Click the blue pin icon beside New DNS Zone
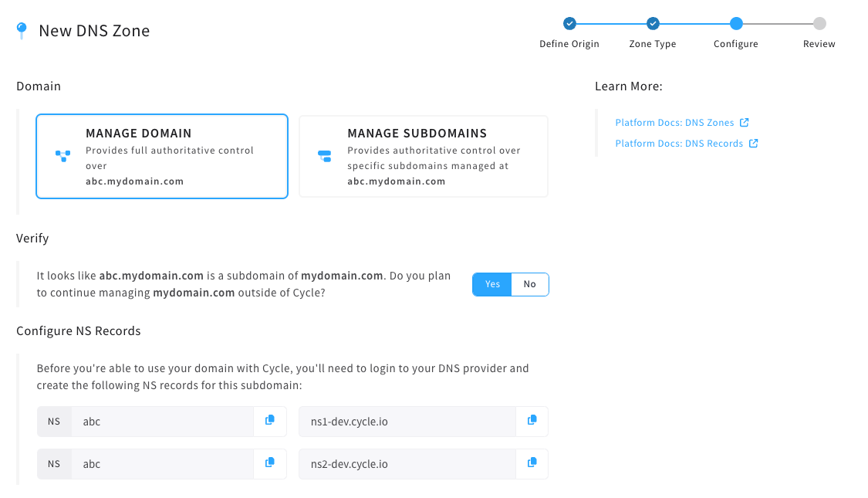 [x=22, y=30]
